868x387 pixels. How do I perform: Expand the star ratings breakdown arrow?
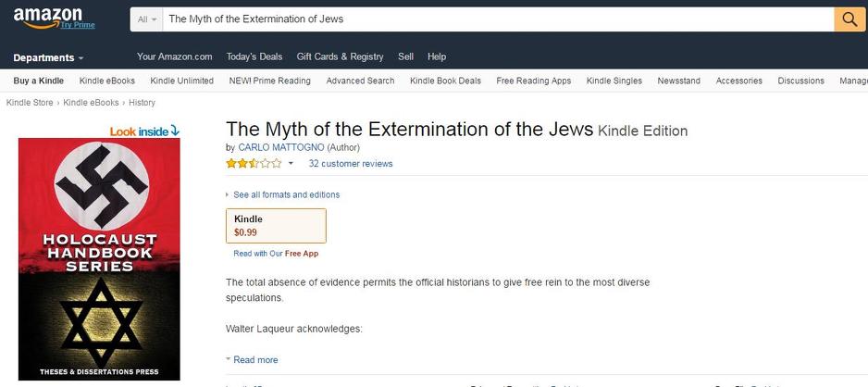point(291,164)
